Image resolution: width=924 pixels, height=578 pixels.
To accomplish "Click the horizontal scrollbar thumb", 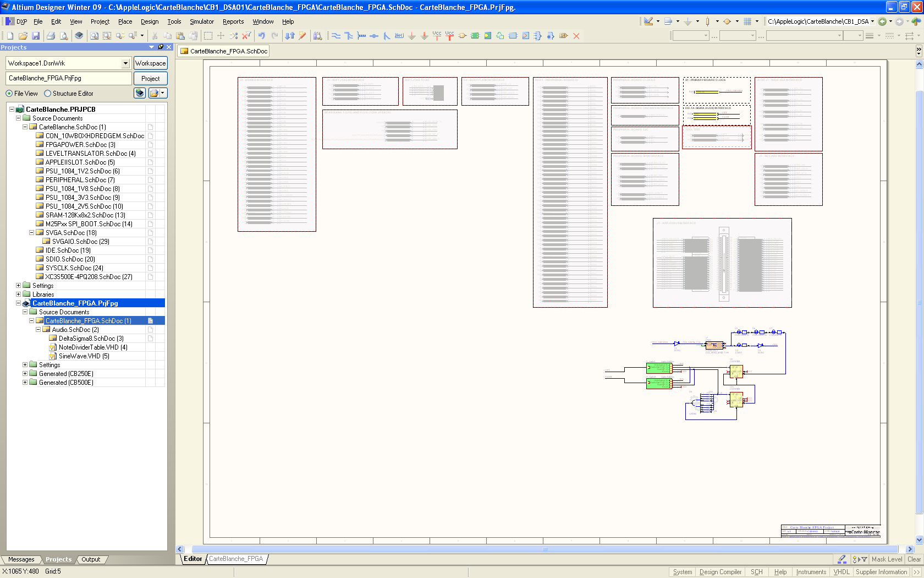I will (544, 549).
